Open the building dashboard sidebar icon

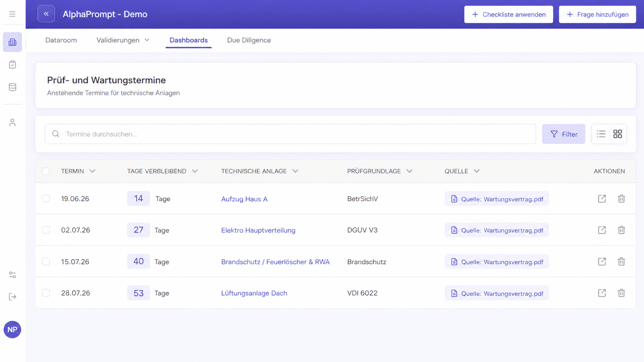[x=12, y=42]
